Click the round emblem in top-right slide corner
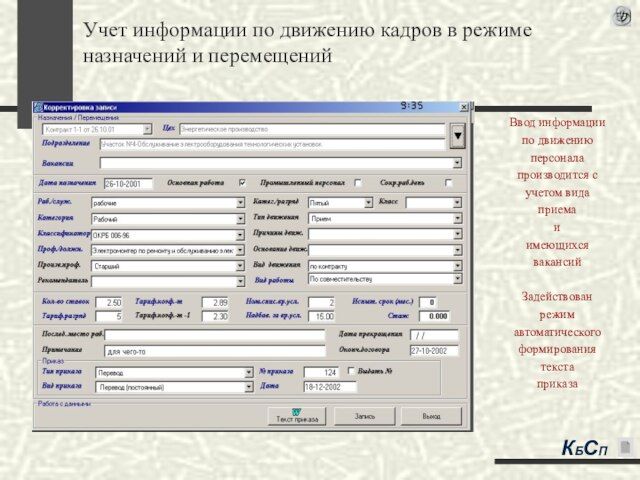This screenshot has height=480, width=640. tap(621, 16)
